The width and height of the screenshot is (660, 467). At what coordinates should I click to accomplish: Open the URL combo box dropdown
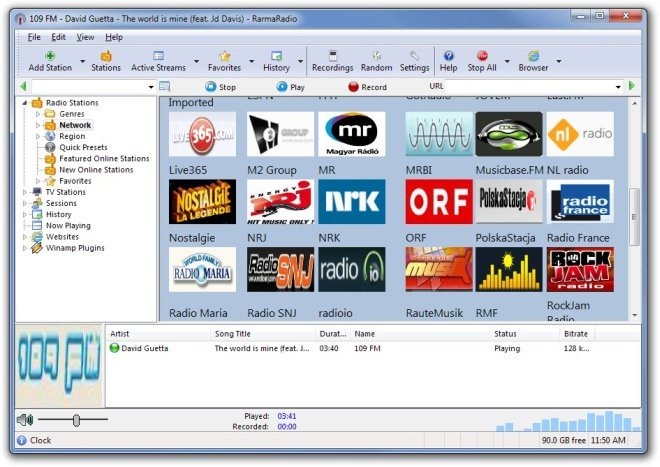coord(618,87)
